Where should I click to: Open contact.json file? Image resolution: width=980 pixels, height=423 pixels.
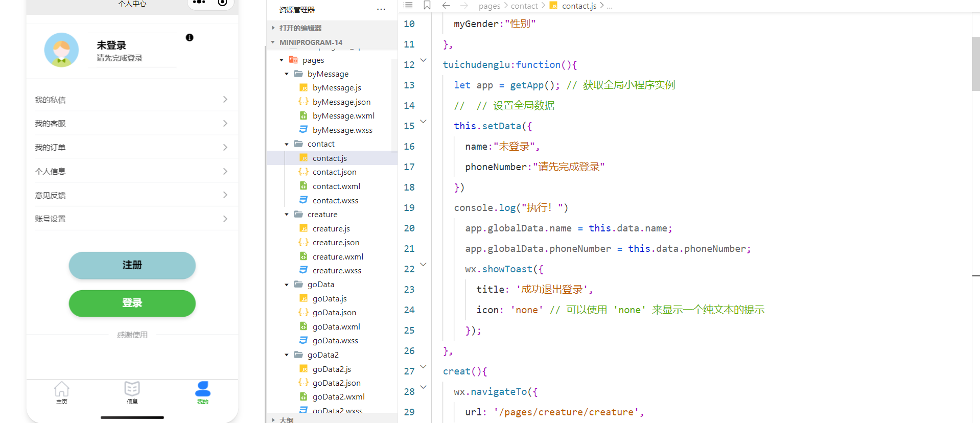tap(334, 172)
